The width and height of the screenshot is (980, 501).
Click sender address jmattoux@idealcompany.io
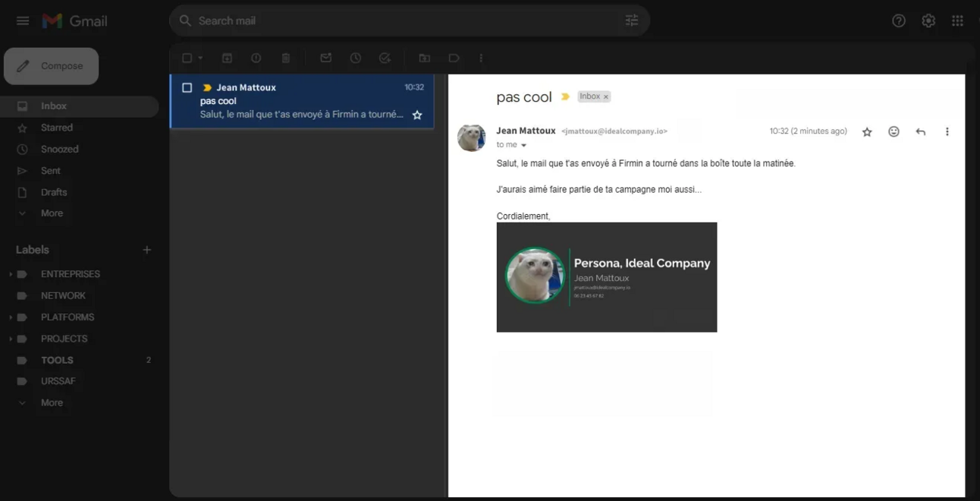coord(614,131)
